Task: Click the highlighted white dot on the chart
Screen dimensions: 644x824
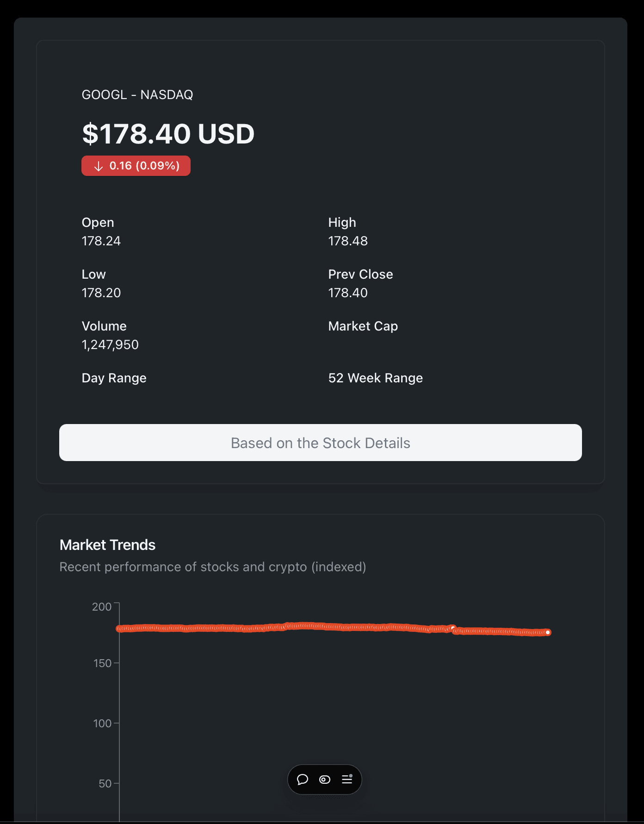Action: point(453,627)
